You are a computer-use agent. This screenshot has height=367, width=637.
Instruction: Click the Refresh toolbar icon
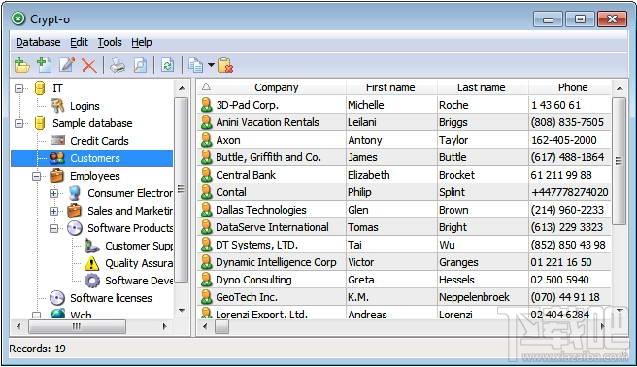pyautogui.click(x=167, y=65)
